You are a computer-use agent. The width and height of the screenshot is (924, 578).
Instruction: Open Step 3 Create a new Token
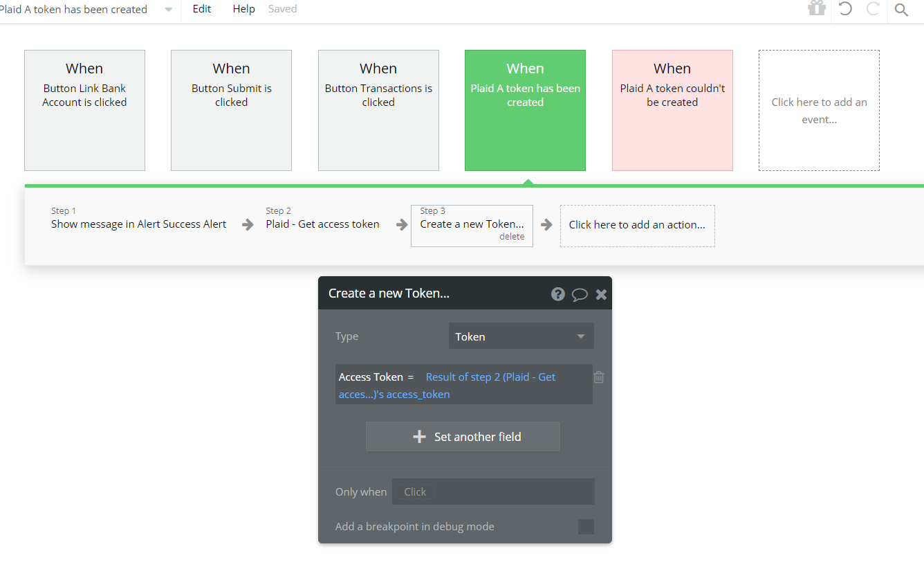tap(472, 226)
